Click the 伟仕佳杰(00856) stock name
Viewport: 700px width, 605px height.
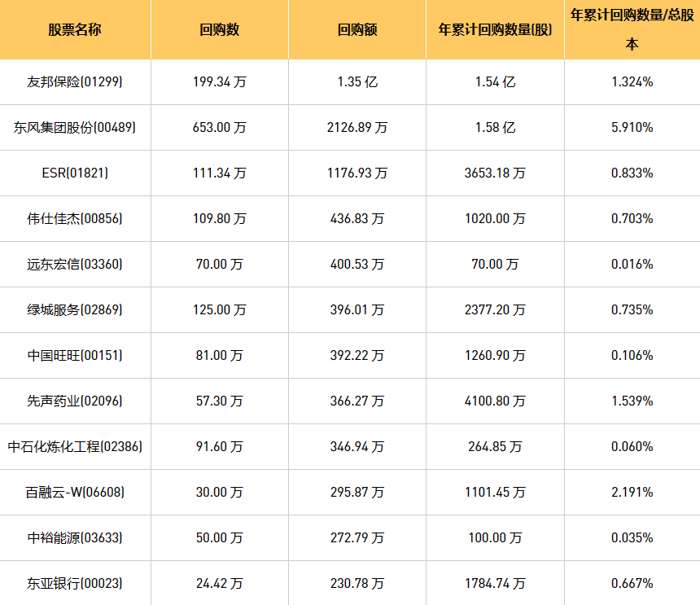point(75,218)
